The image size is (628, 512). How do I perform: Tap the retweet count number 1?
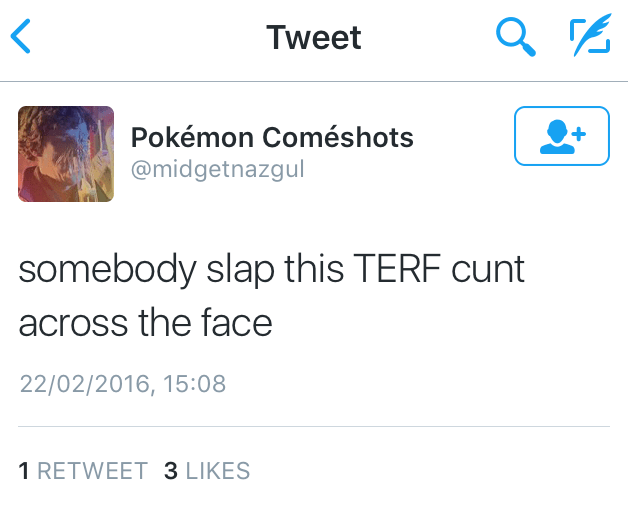coord(24,470)
